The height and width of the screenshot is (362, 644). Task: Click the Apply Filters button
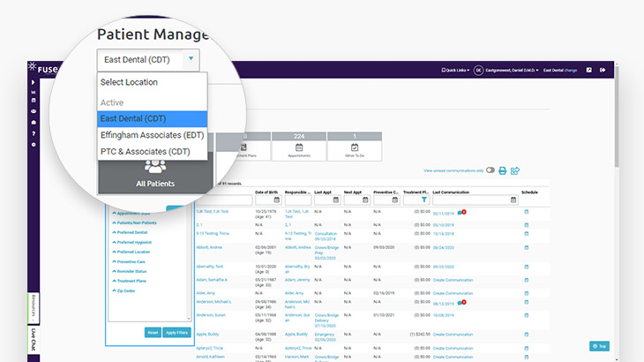[x=176, y=332]
